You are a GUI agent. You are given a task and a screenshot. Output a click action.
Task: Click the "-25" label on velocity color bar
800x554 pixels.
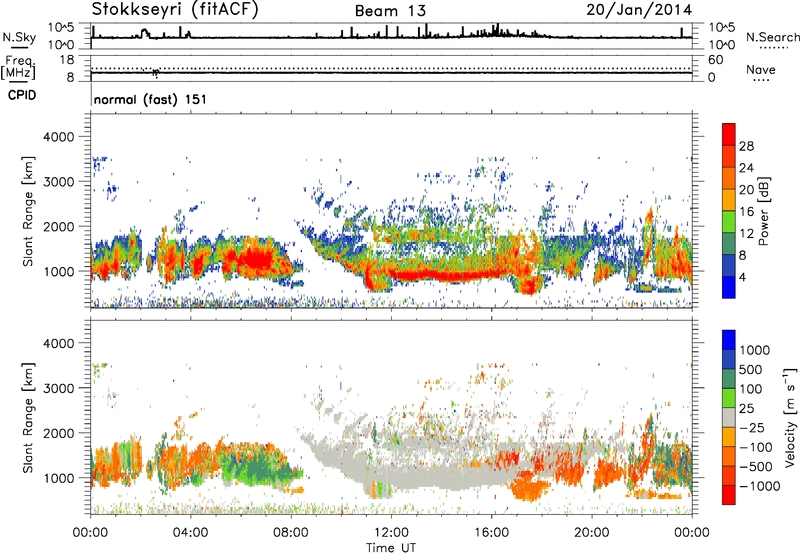pyautogui.click(x=752, y=428)
